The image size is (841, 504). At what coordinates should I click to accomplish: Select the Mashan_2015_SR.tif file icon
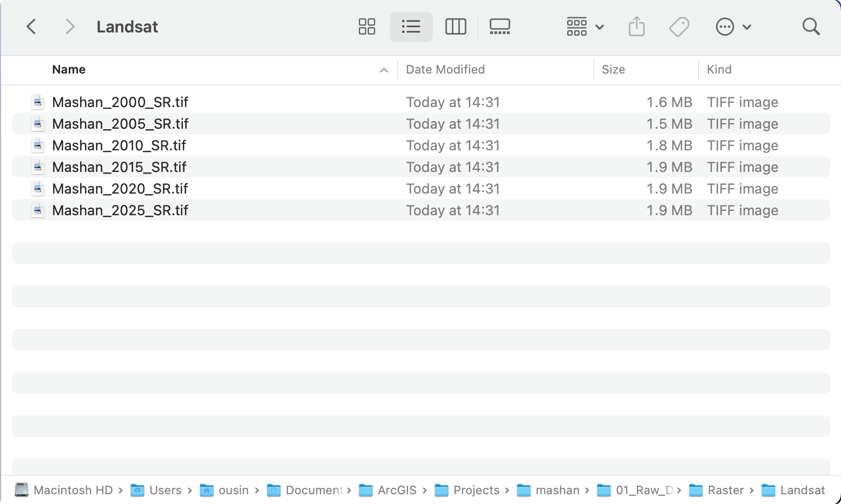pos(38,167)
